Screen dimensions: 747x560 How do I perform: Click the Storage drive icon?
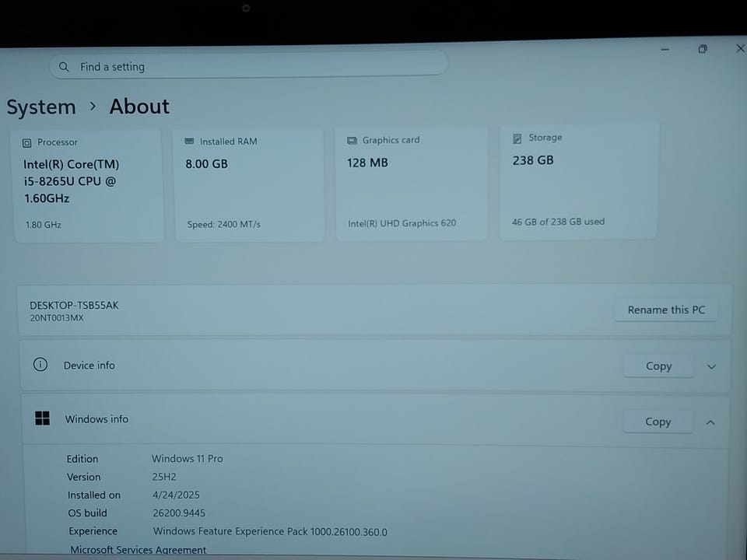click(517, 138)
